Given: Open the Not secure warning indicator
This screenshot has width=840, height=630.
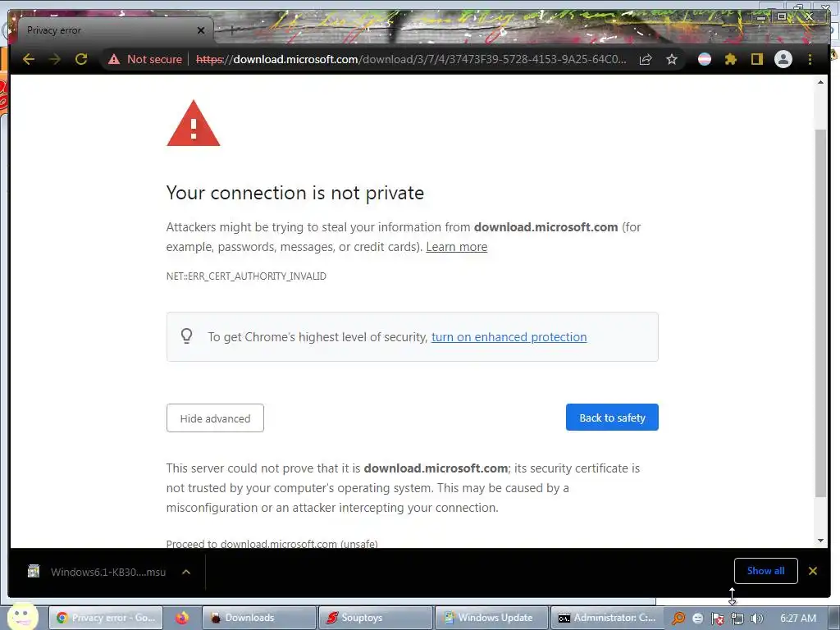Looking at the screenshot, I should (x=145, y=59).
